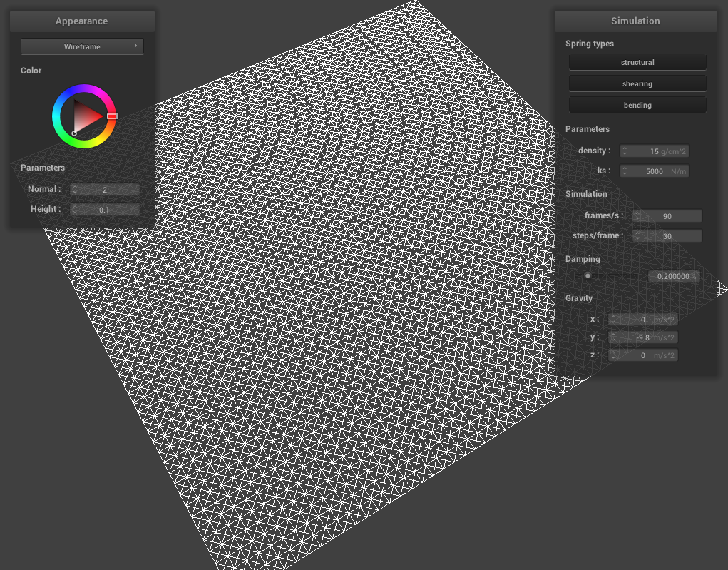Image resolution: width=728 pixels, height=570 pixels.
Task: Pick a shade inside the color triangle
Action: point(87,116)
